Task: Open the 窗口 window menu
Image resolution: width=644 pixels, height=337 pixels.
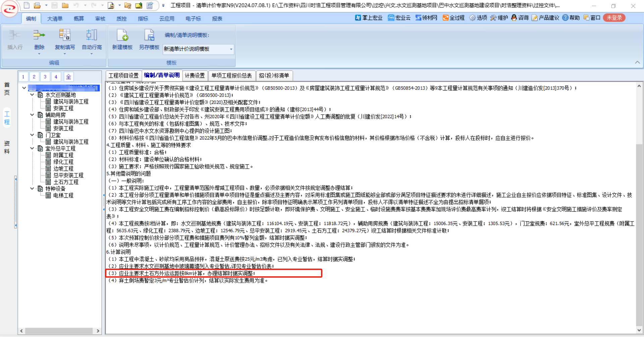Action: click(x=592, y=18)
